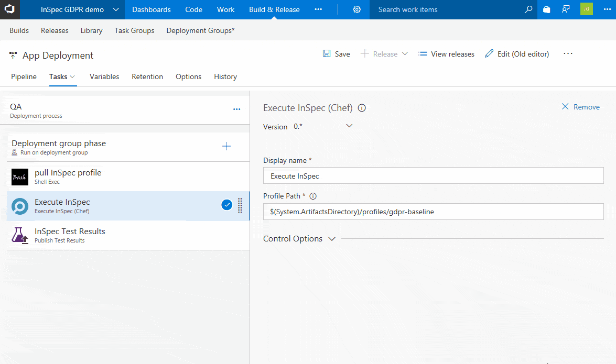
Task: Click the Profile Path info icon
Action: tap(313, 196)
